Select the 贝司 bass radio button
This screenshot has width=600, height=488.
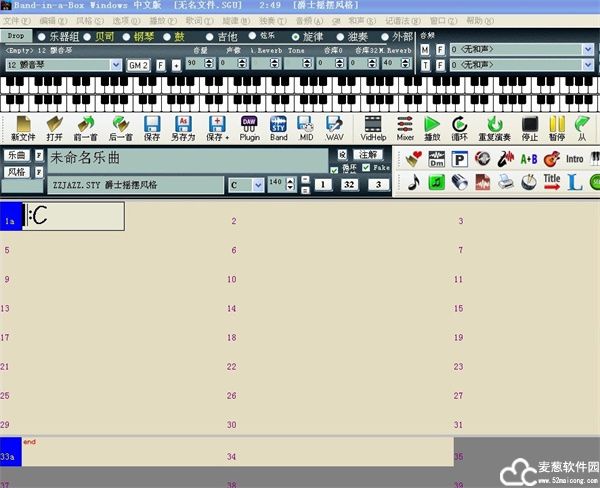click(x=87, y=37)
